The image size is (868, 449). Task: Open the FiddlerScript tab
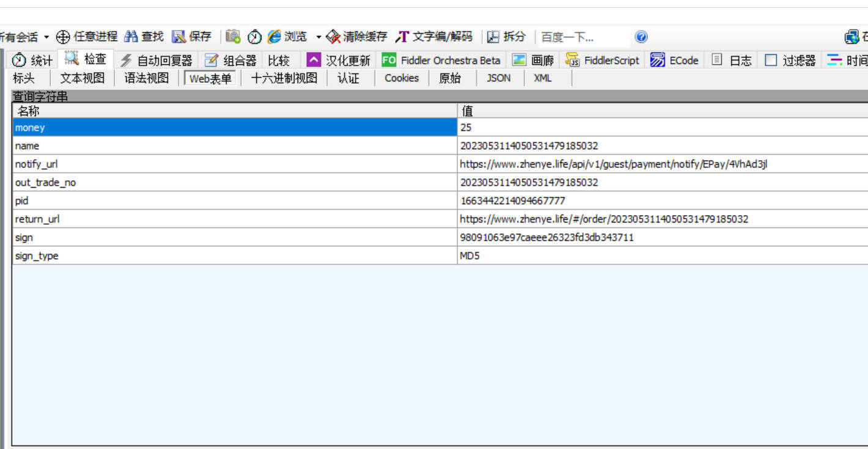pyautogui.click(x=603, y=60)
